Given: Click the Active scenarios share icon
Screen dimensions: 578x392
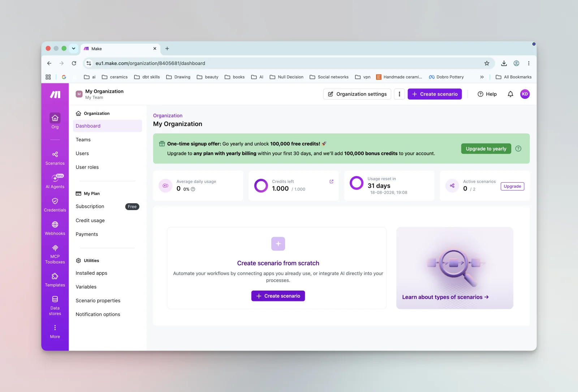Looking at the screenshot, I should tap(452, 186).
